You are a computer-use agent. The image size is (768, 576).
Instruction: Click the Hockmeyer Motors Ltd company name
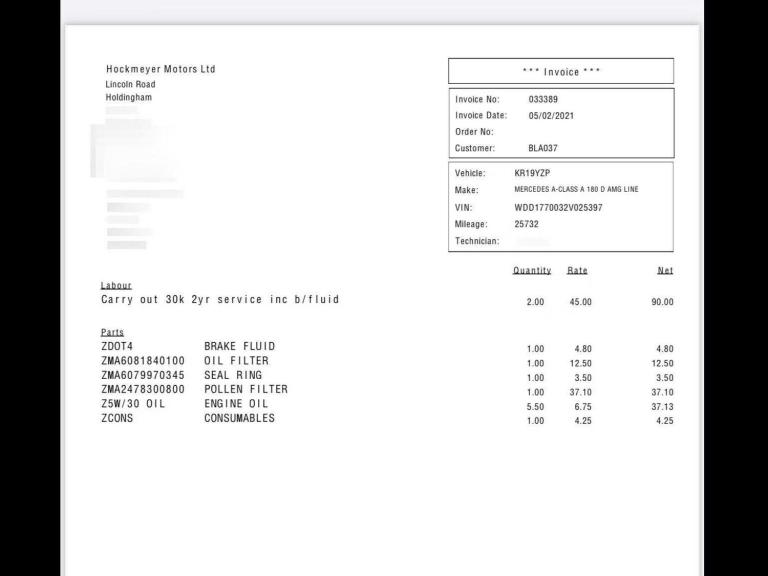pos(160,69)
